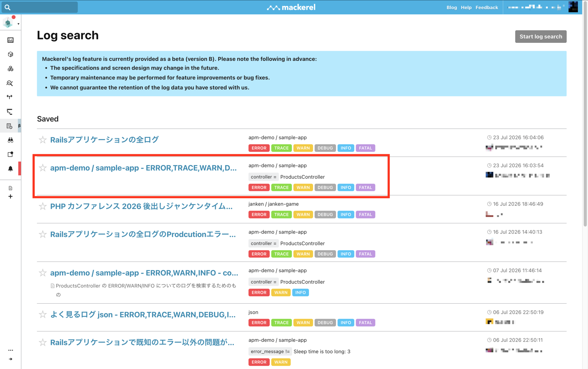Click the memo icon before ProductsController description
The image size is (588, 369).
pyautogui.click(x=52, y=286)
